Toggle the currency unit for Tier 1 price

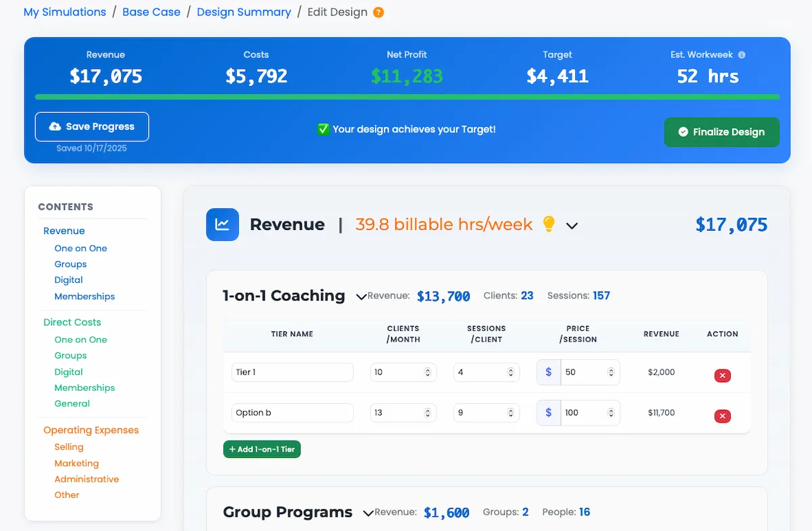coord(548,372)
